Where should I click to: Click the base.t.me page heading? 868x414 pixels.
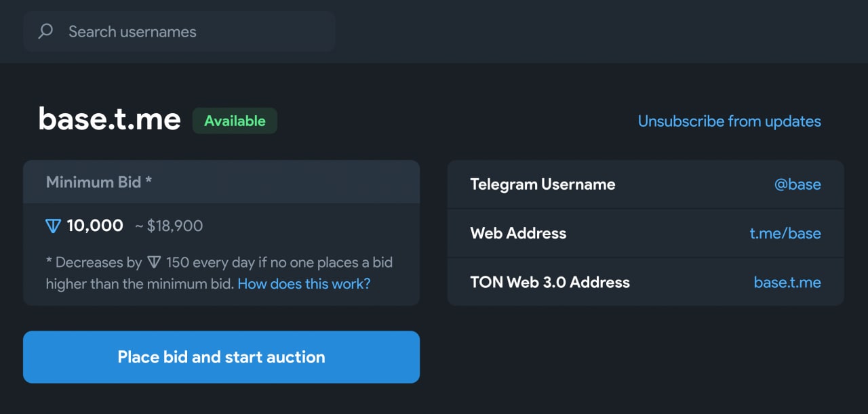point(110,119)
